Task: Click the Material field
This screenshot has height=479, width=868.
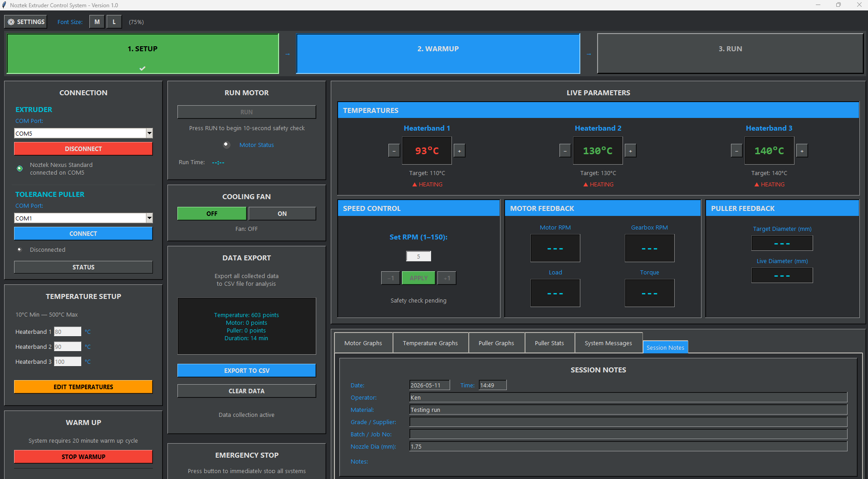Action: pyautogui.click(x=628, y=410)
